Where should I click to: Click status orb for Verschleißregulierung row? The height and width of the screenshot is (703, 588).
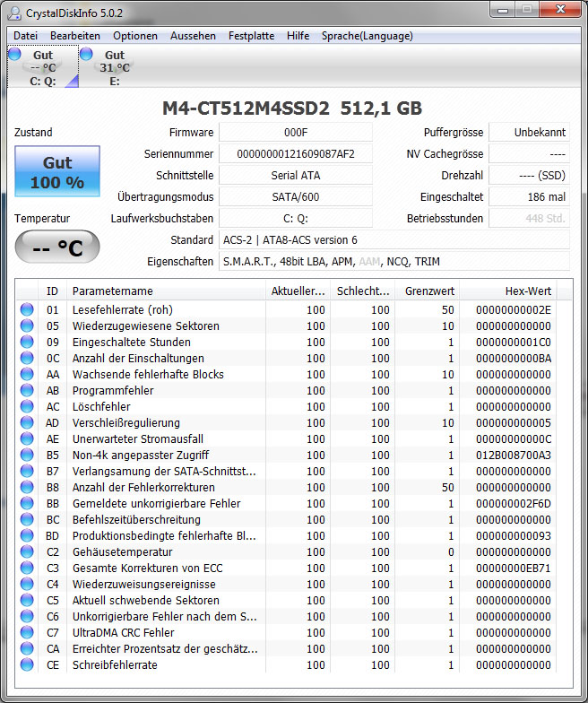27,422
